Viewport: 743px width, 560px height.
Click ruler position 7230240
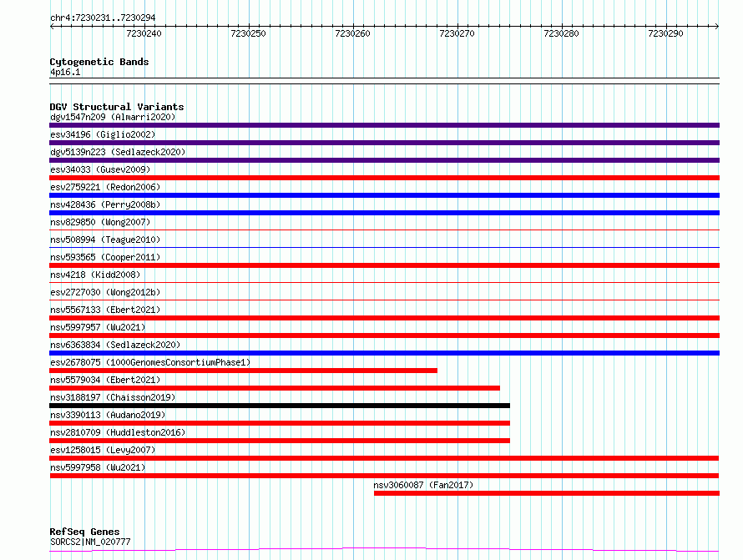click(x=144, y=33)
